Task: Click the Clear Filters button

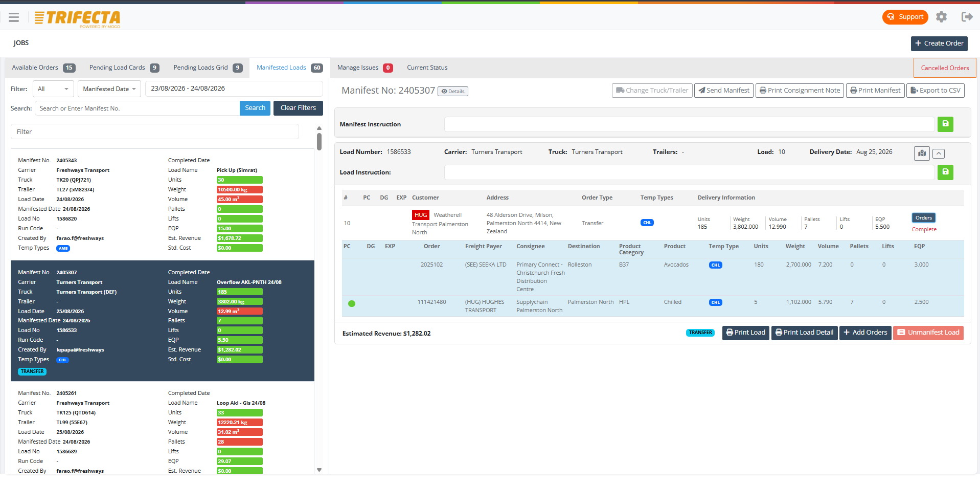Action: 298,108
